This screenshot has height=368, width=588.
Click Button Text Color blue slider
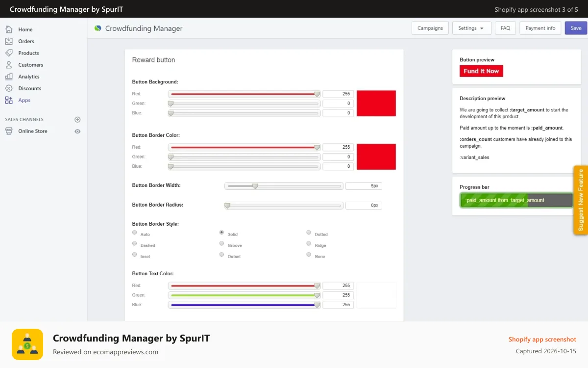click(245, 305)
